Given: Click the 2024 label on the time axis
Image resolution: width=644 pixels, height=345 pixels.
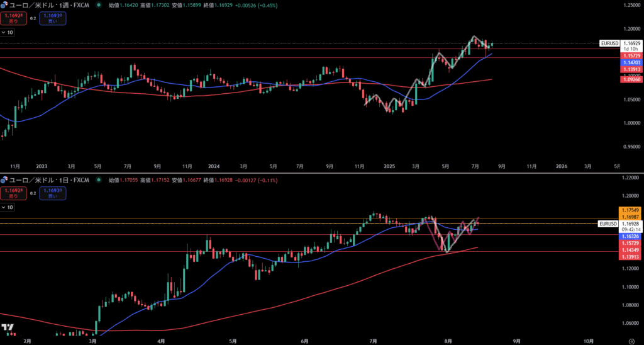Looking at the screenshot, I should tap(214, 167).
